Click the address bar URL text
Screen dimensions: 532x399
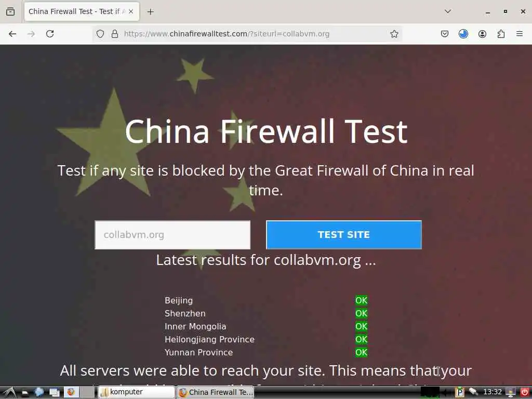click(227, 34)
